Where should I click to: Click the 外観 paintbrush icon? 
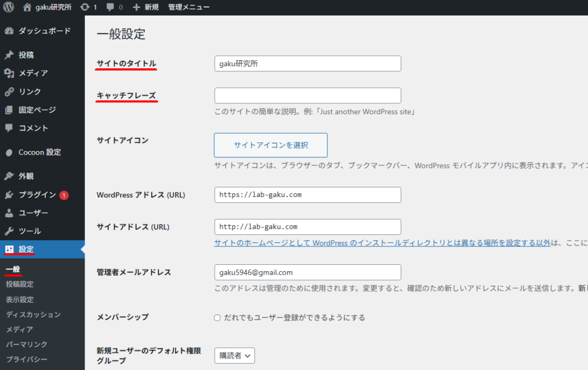click(9, 176)
